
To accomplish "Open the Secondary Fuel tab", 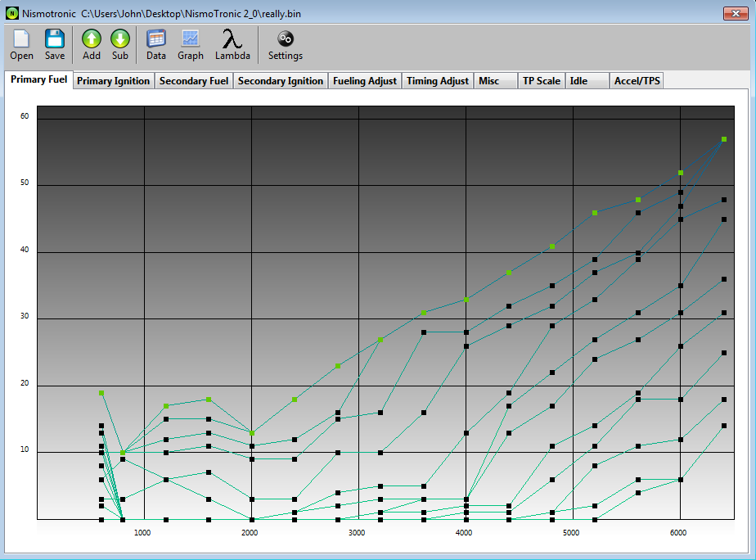I will 193,81.
